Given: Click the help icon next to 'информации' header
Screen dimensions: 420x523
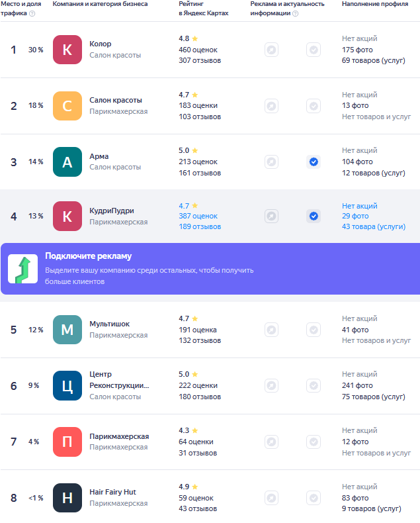Looking at the screenshot, I should click(295, 13).
